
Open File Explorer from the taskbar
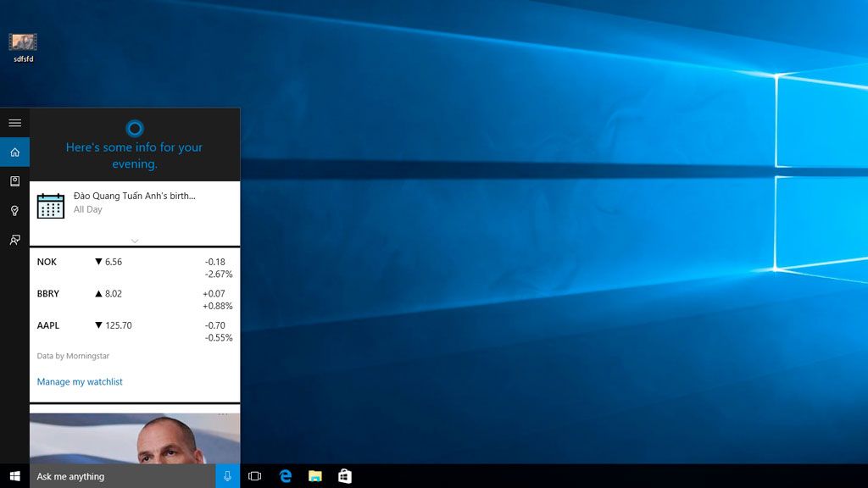(x=315, y=476)
